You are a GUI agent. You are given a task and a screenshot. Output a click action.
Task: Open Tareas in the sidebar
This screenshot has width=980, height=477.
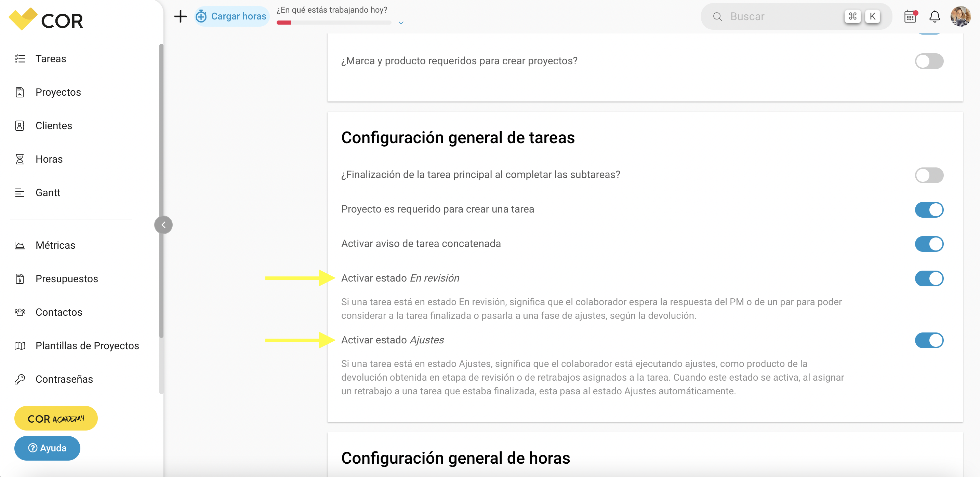[x=51, y=58]
